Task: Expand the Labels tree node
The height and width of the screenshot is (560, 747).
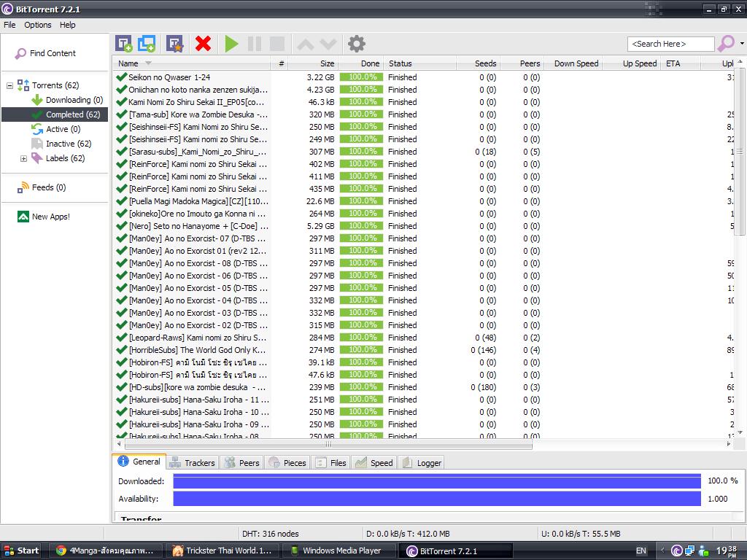Action: (x=23, y=158)
